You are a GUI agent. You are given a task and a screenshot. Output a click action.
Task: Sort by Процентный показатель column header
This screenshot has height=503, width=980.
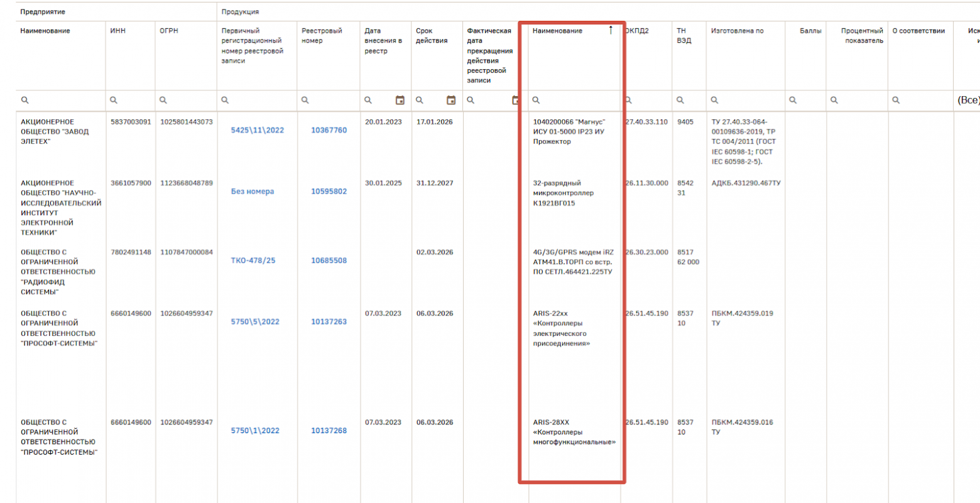pyautogui.click(x=862, y=36)
